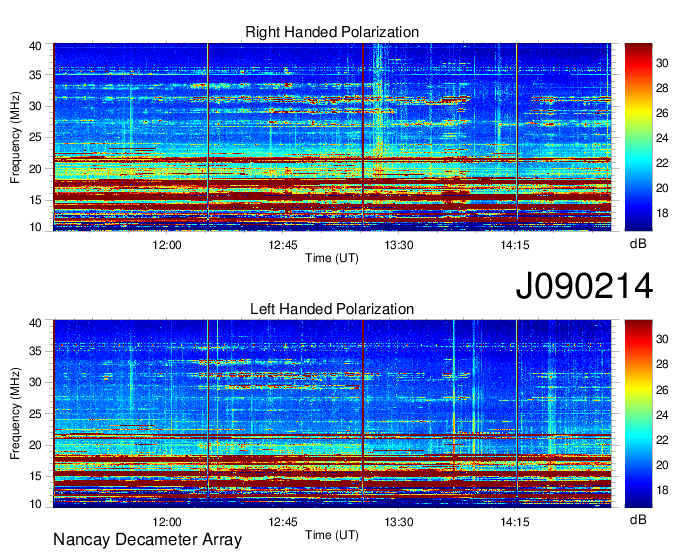Screen dimensions: 680x552
Task: Click the 12:00 tick label on the bottom plot
Action: [167, 522]
